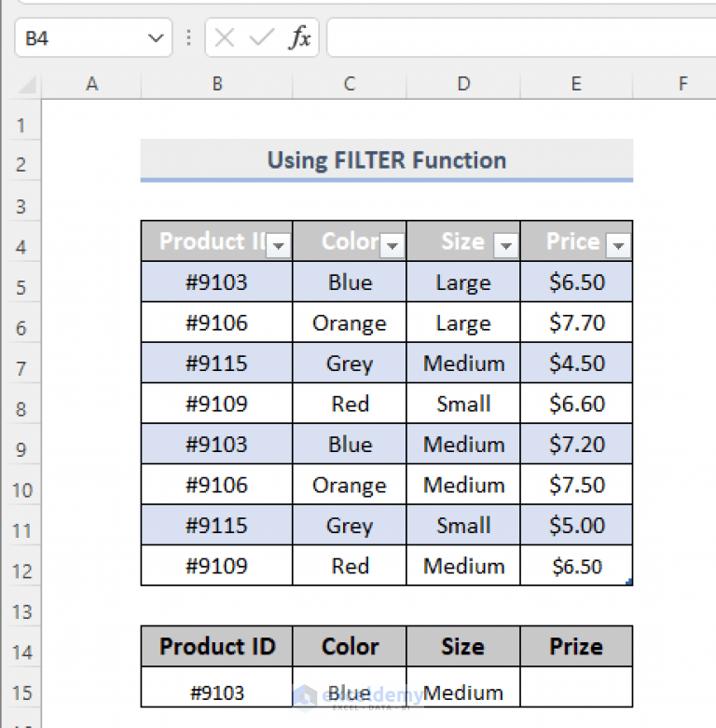Click the Small cell in row 8
Screen dimensions: 716x728
coord(463,404)
